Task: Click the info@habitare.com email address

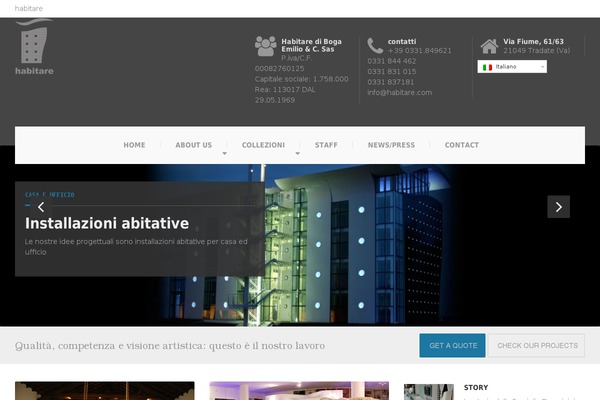Action: click(x=399, y=93)
